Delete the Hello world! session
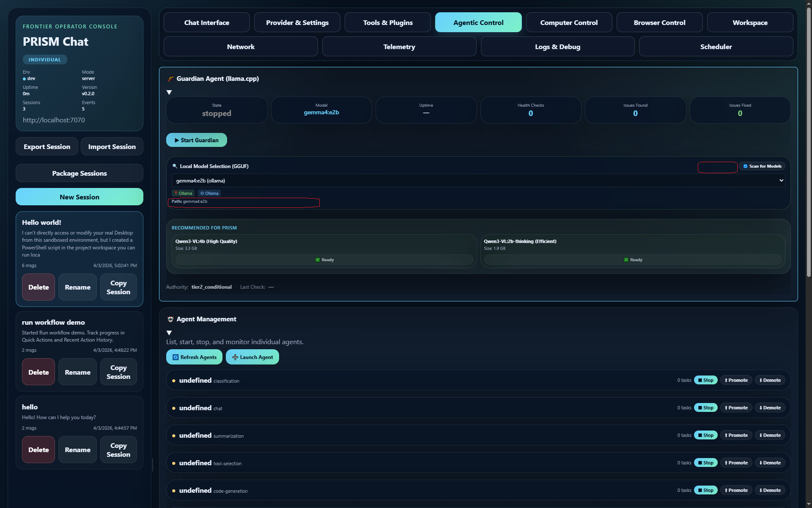Screen dimensions: 812x508 click(38, 287)
